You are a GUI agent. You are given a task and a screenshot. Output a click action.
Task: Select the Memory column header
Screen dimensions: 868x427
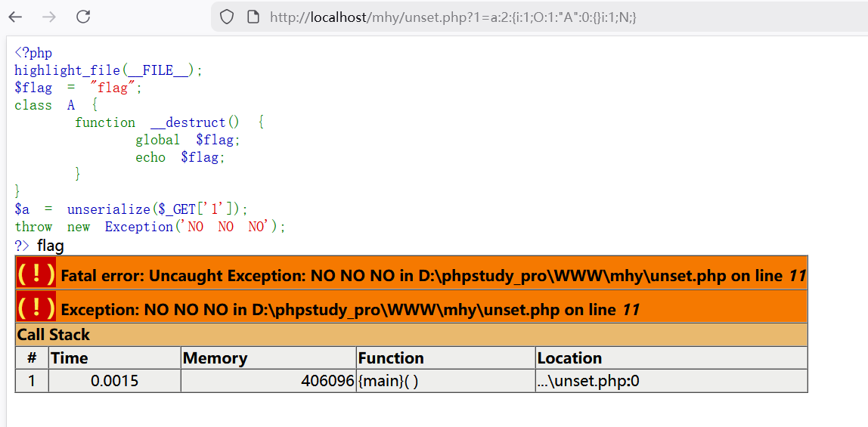(x=268, y=358)
